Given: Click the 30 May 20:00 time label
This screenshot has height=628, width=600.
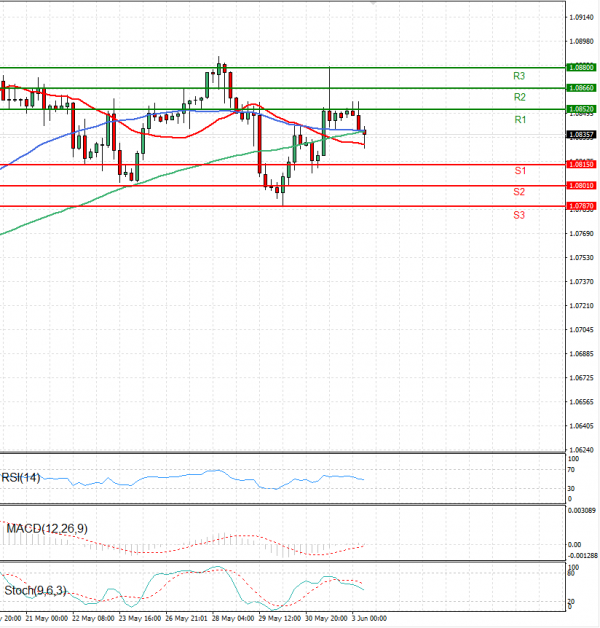Looking at the screenshot, I should (326, 618).
